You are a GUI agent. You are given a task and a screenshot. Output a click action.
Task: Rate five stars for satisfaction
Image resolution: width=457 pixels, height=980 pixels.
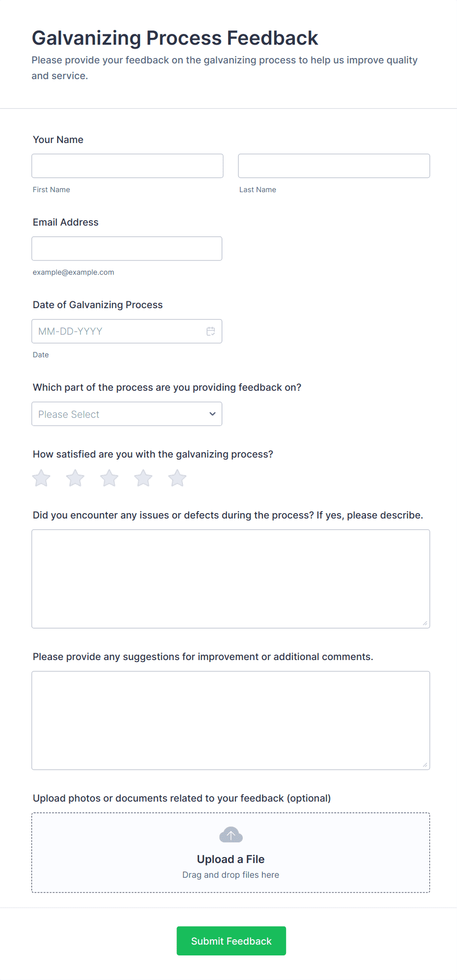click(177, 478)
